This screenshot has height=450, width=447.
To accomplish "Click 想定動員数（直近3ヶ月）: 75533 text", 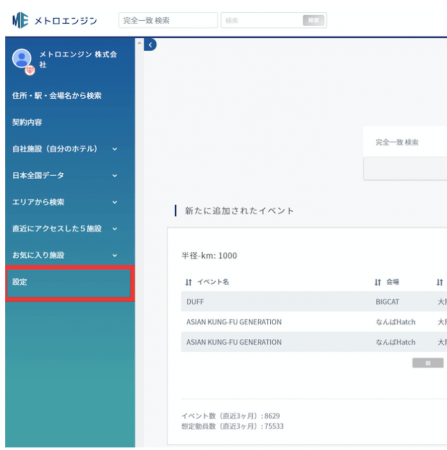I will (232, 426).
